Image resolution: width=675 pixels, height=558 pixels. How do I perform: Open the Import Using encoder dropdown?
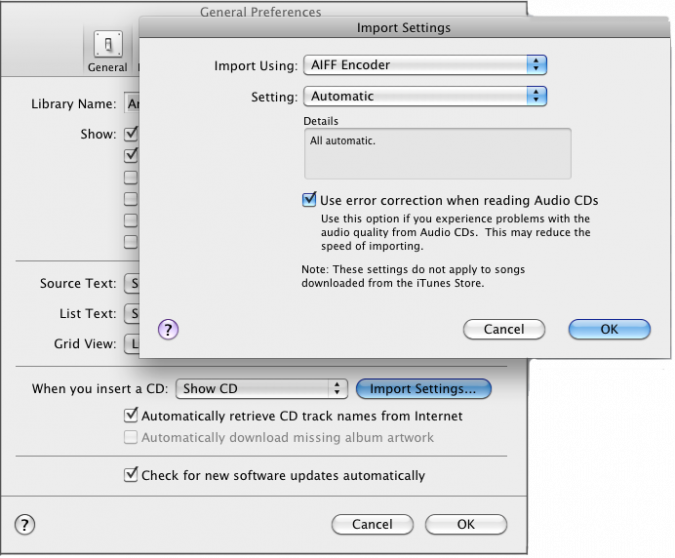pyautogui.click(x=425, y=65)
